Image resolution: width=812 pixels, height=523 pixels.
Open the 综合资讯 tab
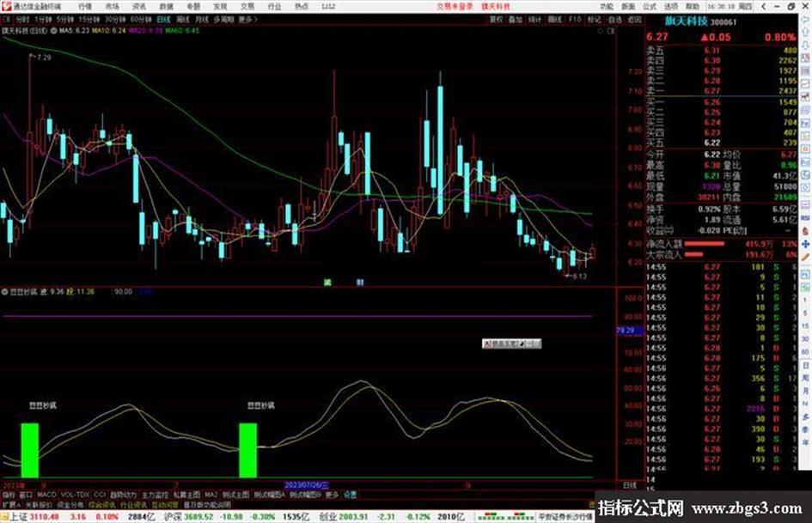pyautogui.click(x=102, y=504)
